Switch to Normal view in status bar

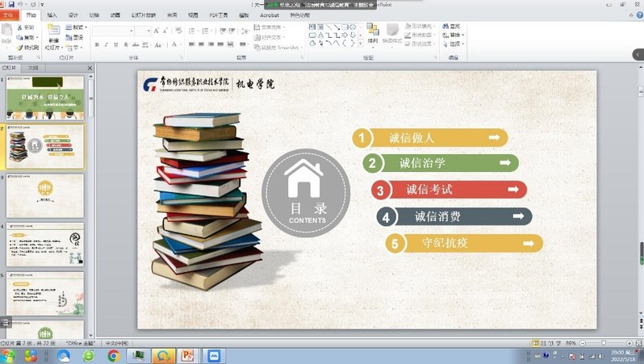pyautogui.click(x=536, y=343)
